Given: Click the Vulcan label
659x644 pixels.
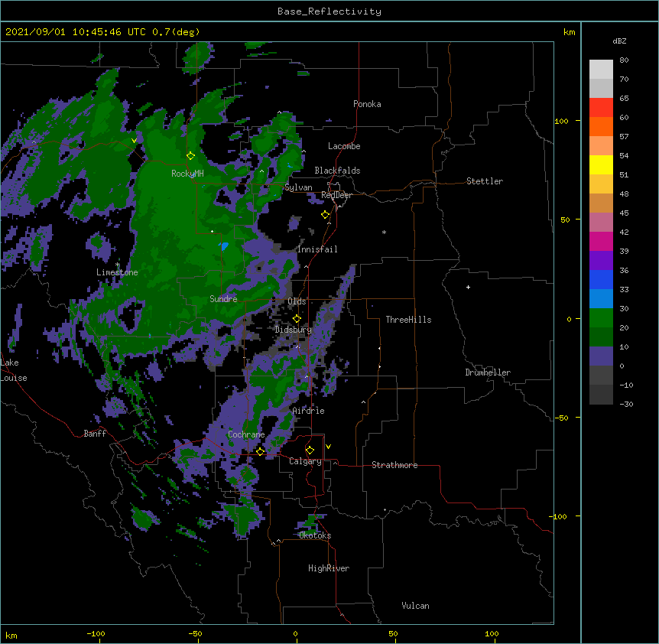Looking at the screenshot, I should [415, 606].
